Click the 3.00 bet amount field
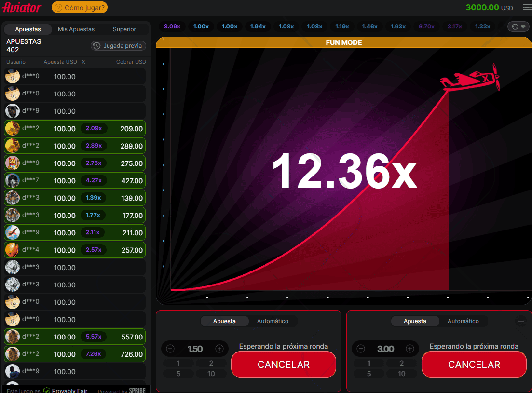The height and width of the screenshot is (393, 532). (385, 349)
